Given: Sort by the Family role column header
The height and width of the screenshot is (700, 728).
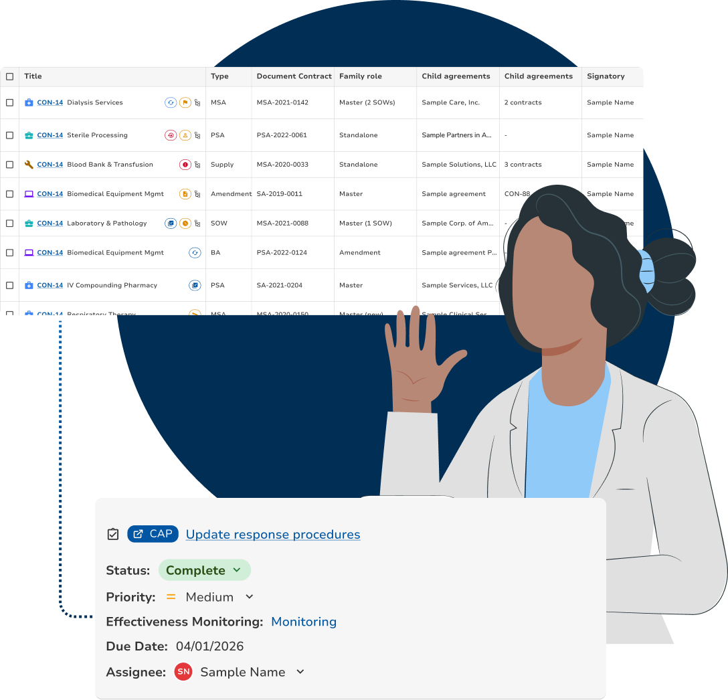Looking at the screenshot, I should pyautogui.click(x=360, y=76).
